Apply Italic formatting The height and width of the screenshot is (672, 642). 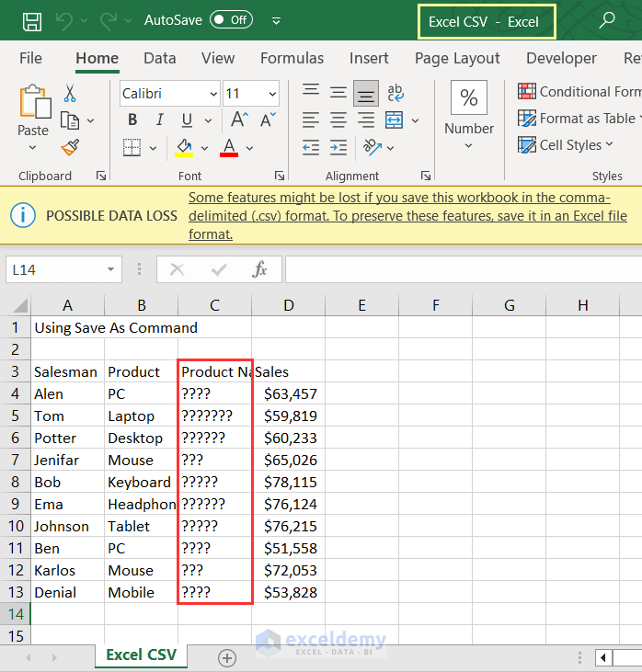159,120
